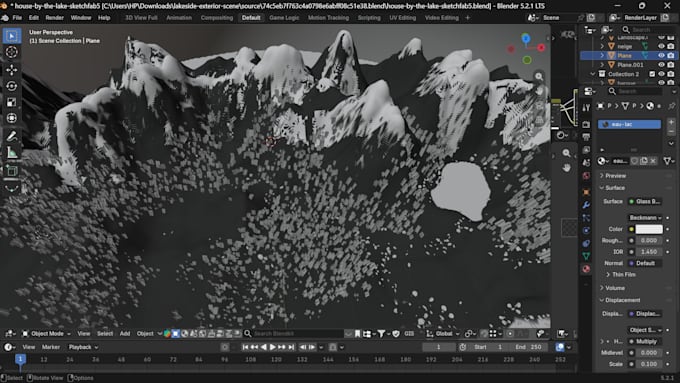Image resolution: width=680 pixels, height=383 pixels.
Task: Switch to the UV Editing workspace tab
Action: click(x=402, y=18)
